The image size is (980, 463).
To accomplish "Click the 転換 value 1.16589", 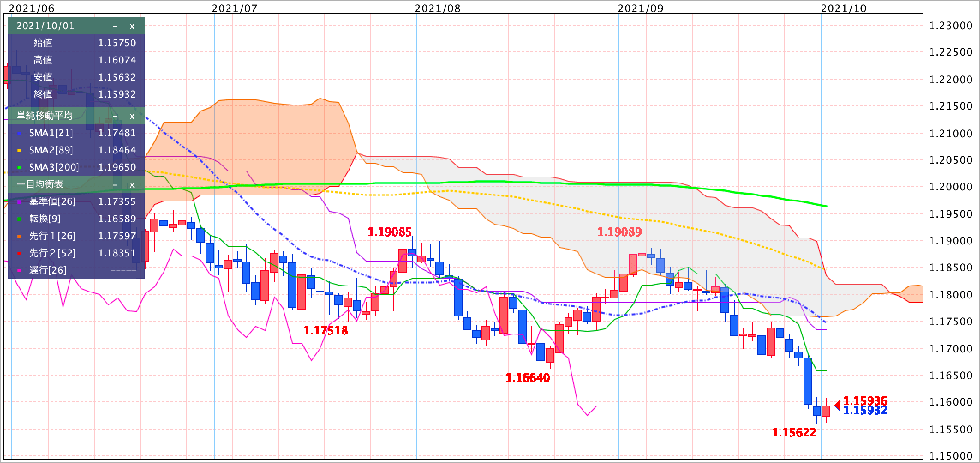I will [x=117, y=219].
